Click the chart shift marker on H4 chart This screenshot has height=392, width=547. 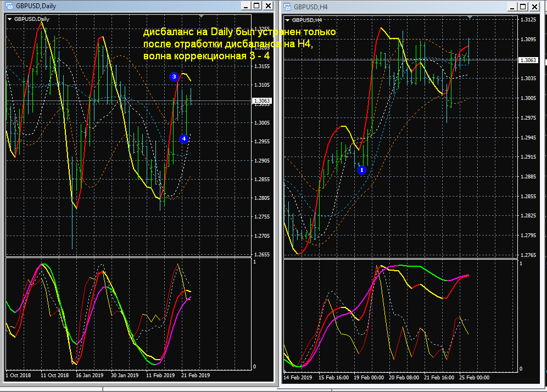[x=470, y=17]
